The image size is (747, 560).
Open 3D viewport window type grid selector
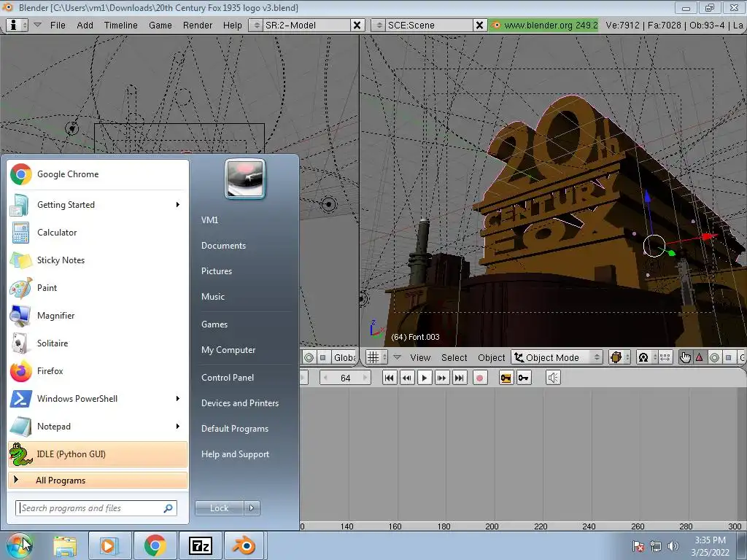click(377, 357)
